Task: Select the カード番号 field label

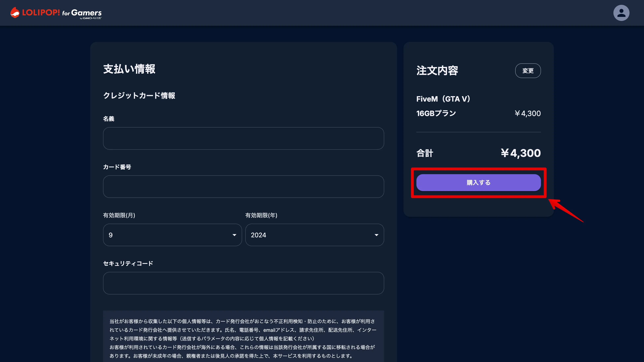Action: 117,167
